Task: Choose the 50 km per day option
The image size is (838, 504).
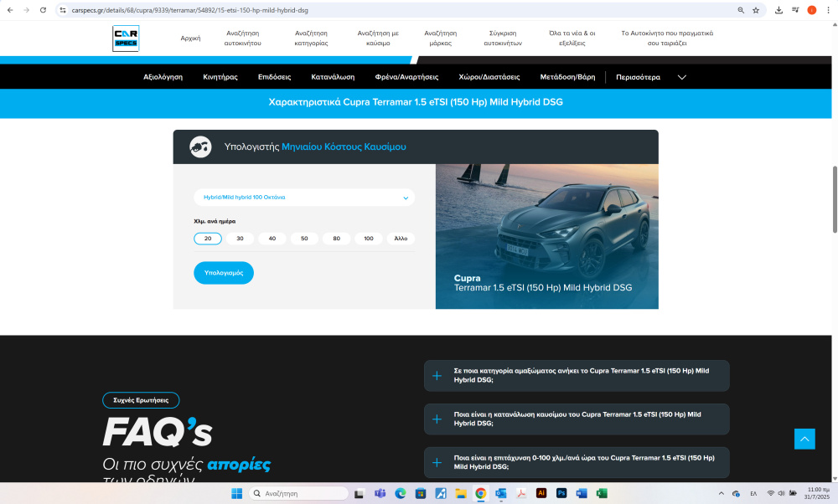Action: coord(304,239)
